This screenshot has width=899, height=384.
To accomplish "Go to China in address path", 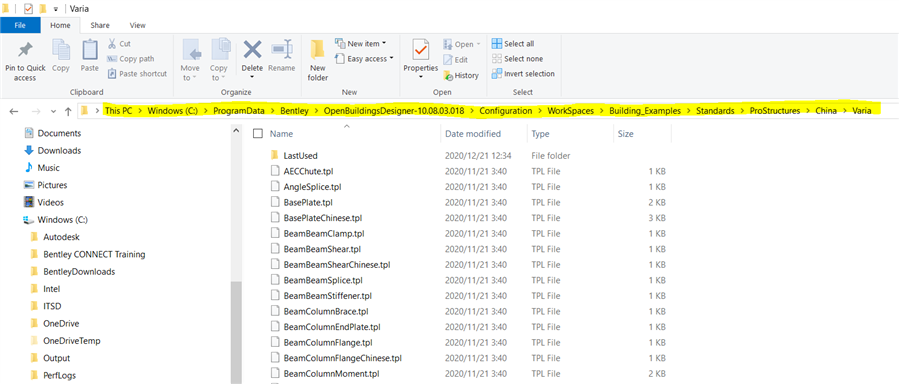I will pyautogui.click(x=826, y=111).
